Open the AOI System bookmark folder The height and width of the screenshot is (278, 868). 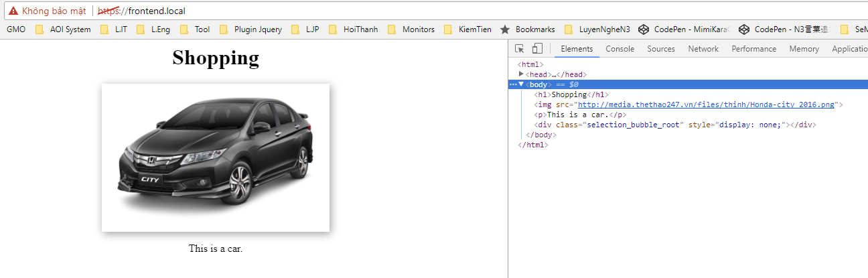tap(63, 29)
